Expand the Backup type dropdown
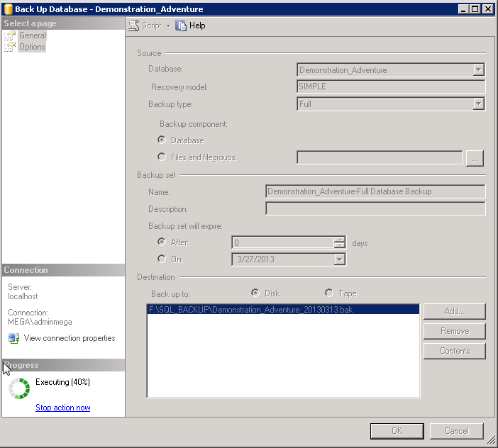 (x=478, y=104)
